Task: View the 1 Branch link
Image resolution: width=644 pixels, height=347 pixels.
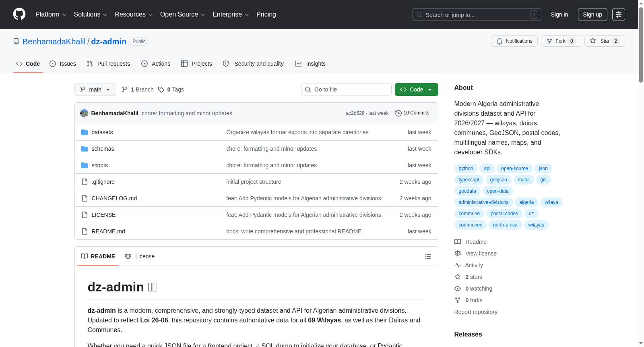Action: [x=138, y=89]
